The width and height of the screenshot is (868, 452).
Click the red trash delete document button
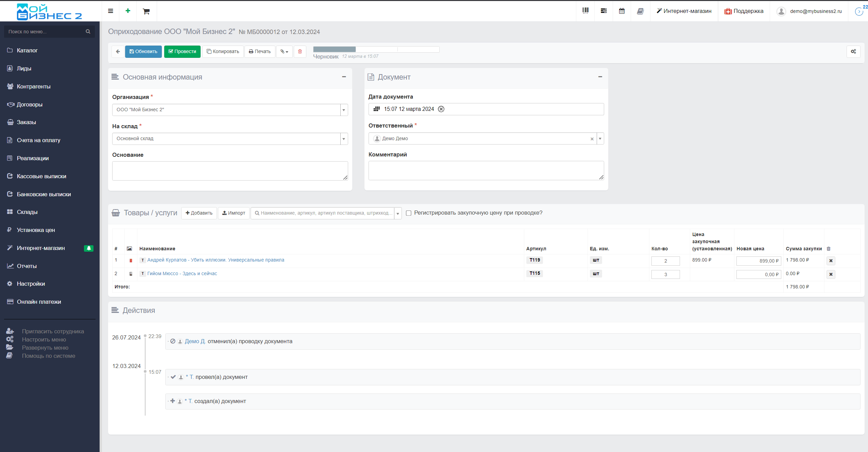click(x=300, y=51)
